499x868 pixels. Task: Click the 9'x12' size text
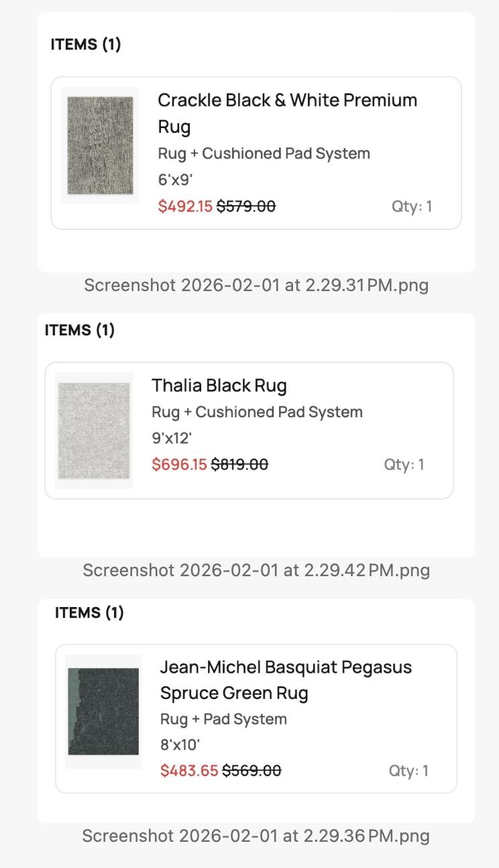172,438
